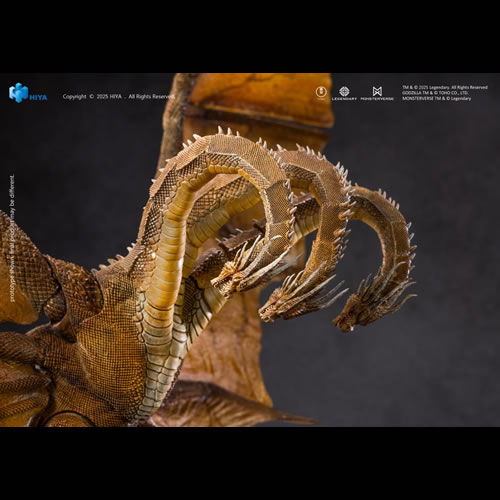Click the Legendary shield emblem
Viewport: 500px width, 500px height.
(x=344, y=91)
